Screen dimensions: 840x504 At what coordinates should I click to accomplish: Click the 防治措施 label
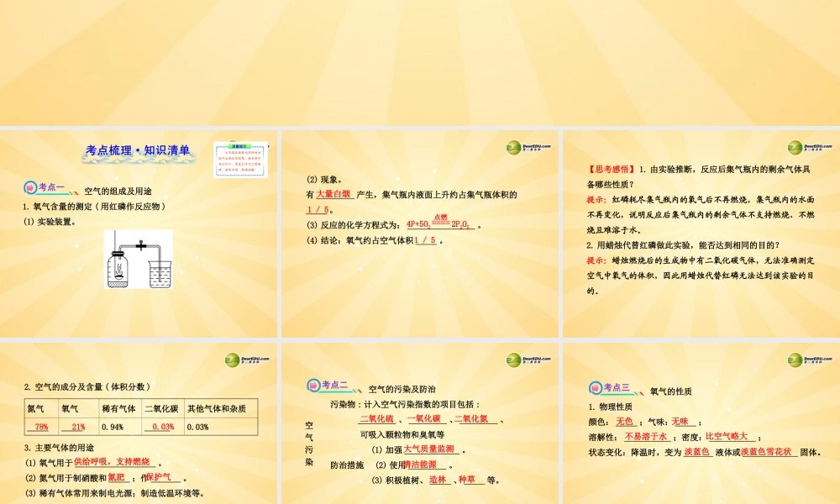point(347,465)
